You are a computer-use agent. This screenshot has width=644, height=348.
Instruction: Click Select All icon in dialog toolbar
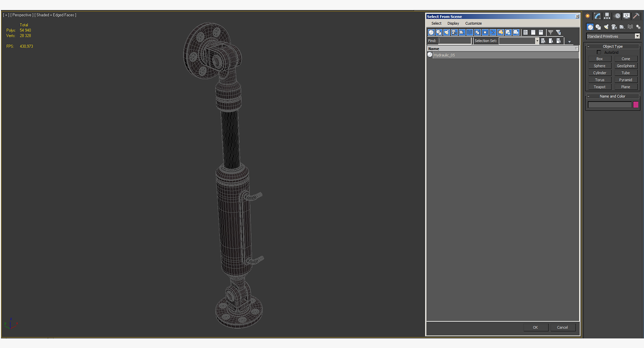525,32
